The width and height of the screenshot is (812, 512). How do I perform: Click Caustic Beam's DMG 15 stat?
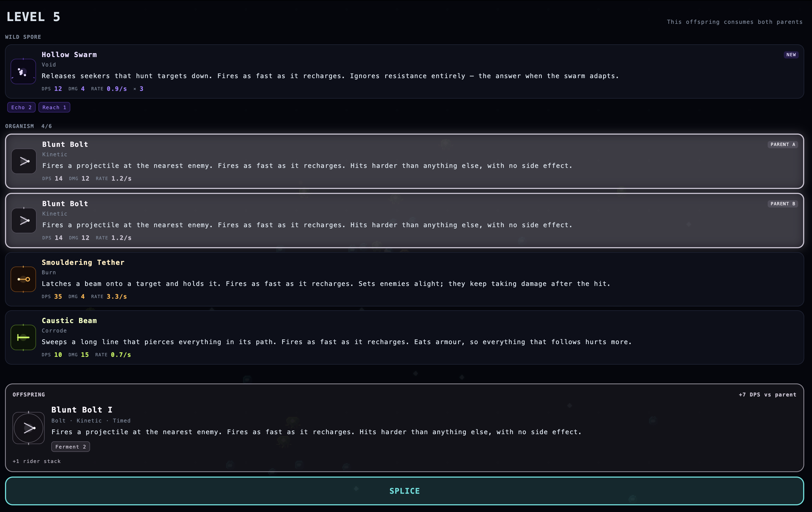tap(79, 355)
